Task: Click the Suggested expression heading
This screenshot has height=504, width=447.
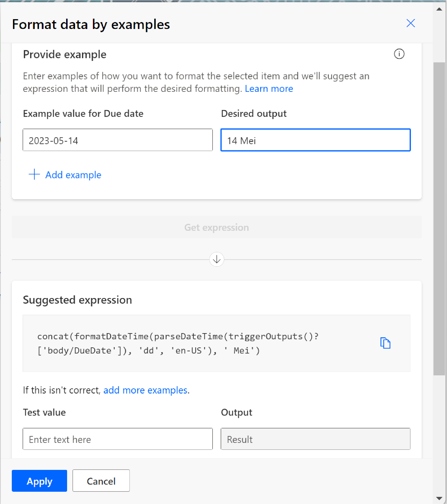Action: [77, 300]
